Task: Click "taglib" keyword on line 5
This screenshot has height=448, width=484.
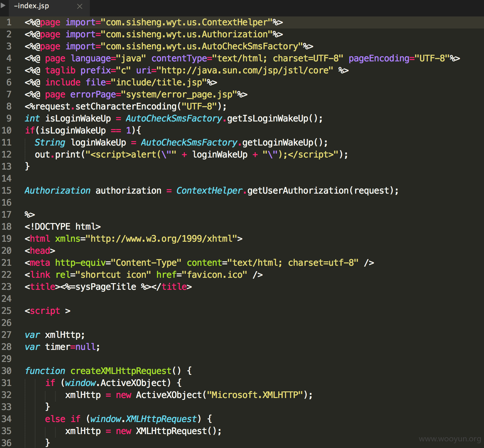Action: (x=60, y=70)
